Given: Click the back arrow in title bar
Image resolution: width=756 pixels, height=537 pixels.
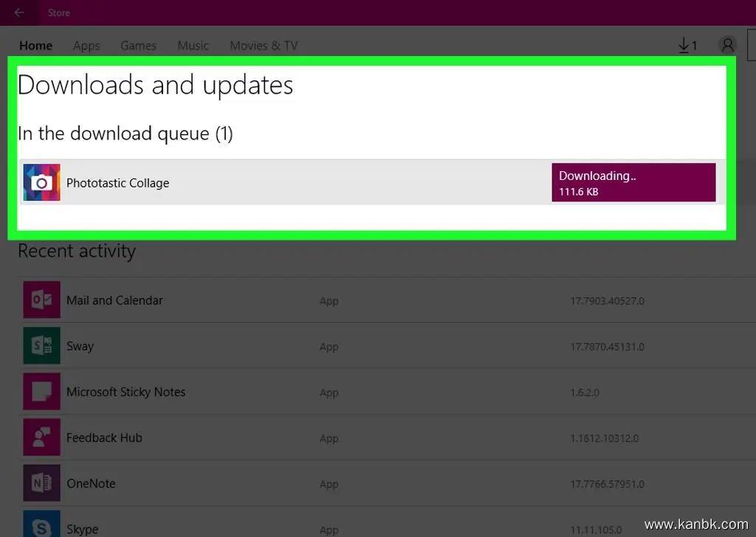Looking at the screenshot, I should 19,13.
